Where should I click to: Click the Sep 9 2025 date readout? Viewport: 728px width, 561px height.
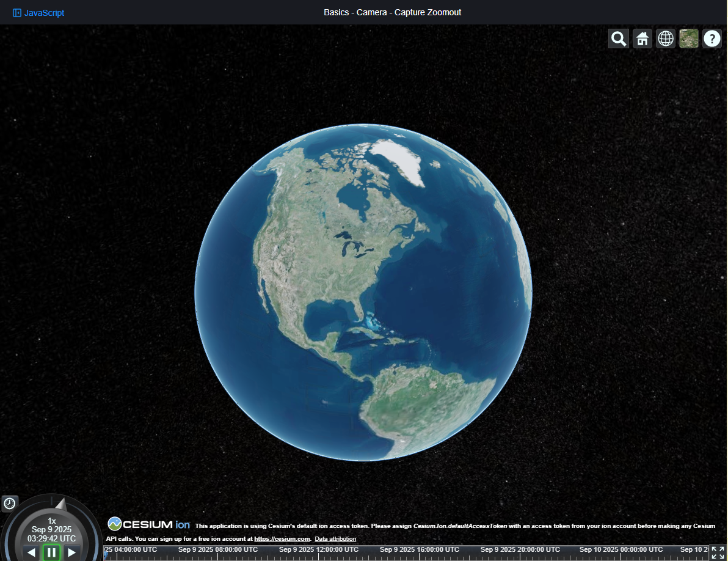[x=51, y=529]
